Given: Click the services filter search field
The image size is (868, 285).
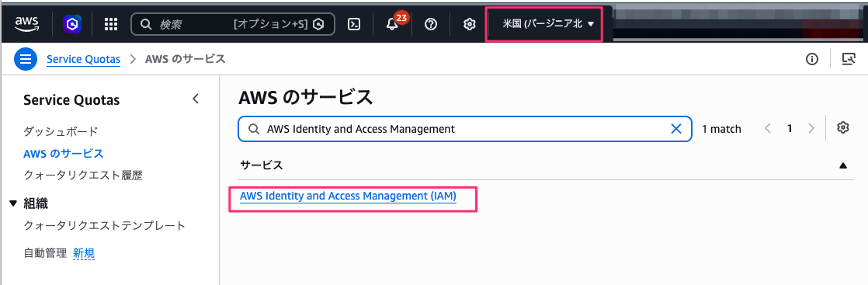Looking at the screenshot, I should [465, 129].
